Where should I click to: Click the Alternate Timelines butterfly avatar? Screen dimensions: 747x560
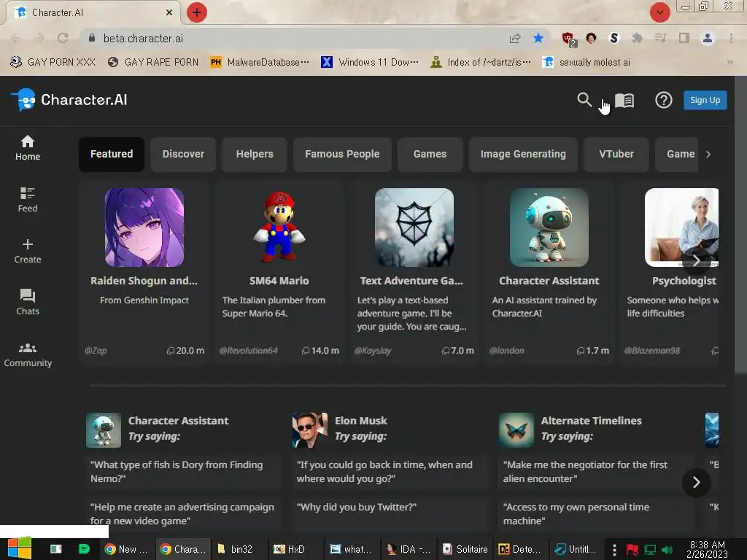point(516,430)
